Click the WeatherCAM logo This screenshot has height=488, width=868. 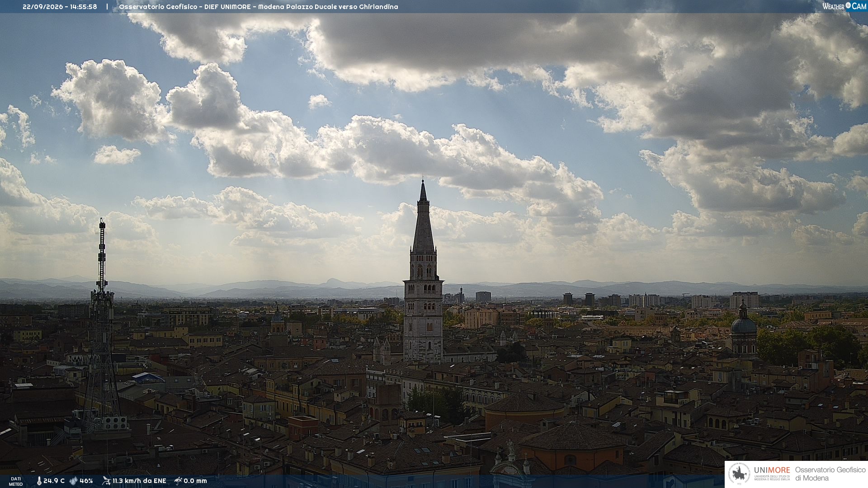[x=844, y=6]
